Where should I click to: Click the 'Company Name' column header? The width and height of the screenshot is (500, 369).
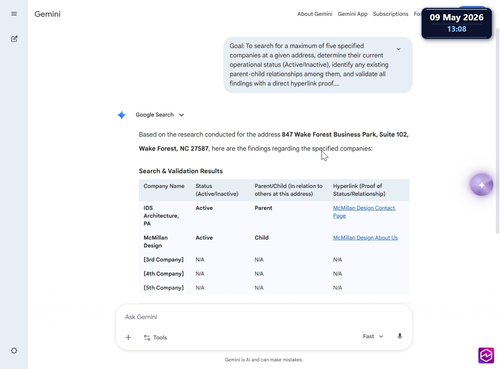click(164, 186)
